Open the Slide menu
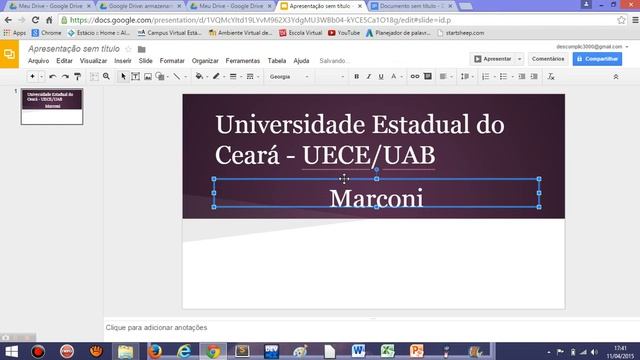The height and width of the screenshot is (360, 640). point(145,61)
